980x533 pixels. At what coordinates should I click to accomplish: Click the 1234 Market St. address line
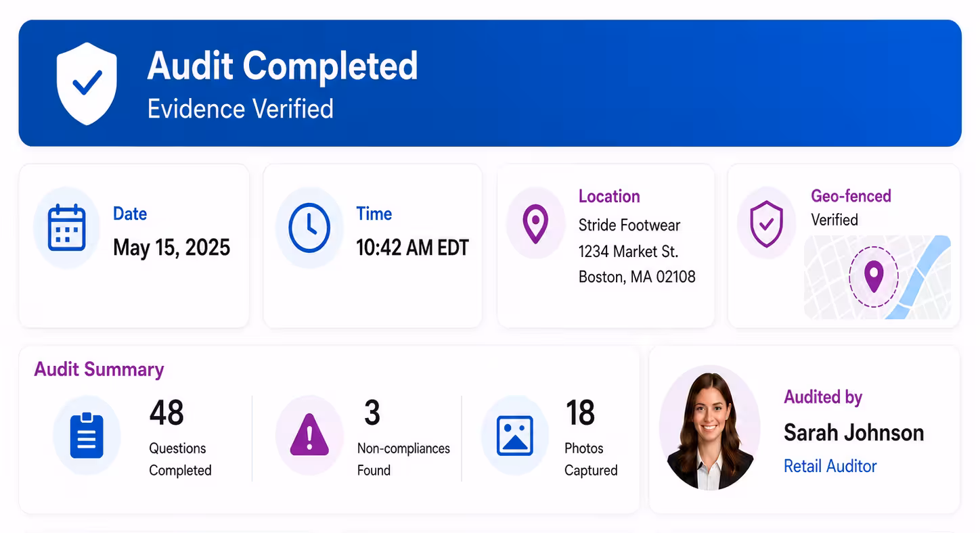(x=628, y=252)
